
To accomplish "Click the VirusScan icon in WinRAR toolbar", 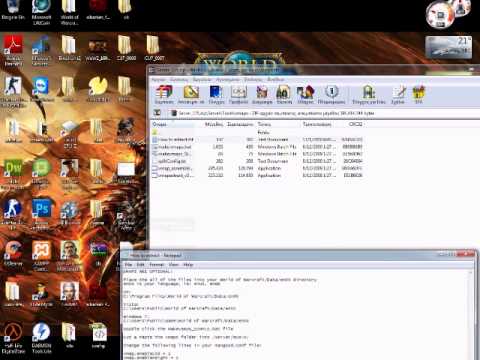I will [x=369, y=95].
